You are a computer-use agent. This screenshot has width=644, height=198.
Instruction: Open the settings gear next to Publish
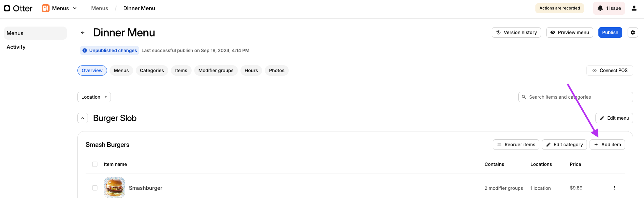coord(633,32)
